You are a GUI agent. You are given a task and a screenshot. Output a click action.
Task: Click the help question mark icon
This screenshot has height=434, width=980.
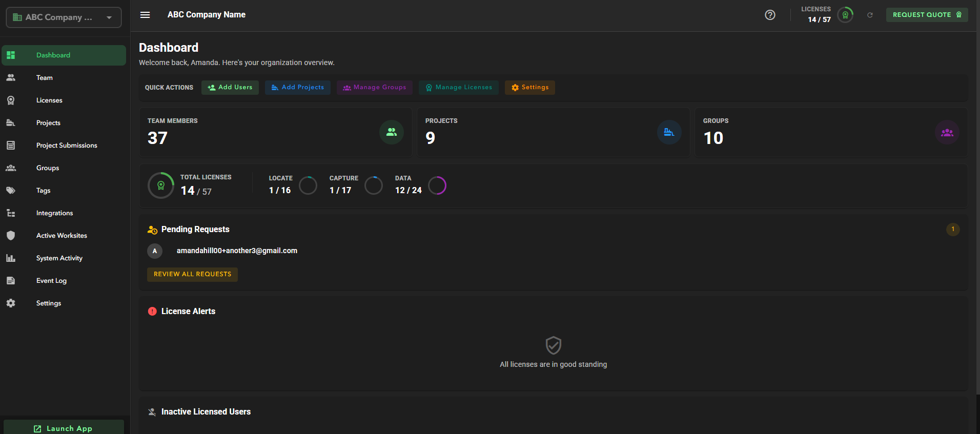770,15
